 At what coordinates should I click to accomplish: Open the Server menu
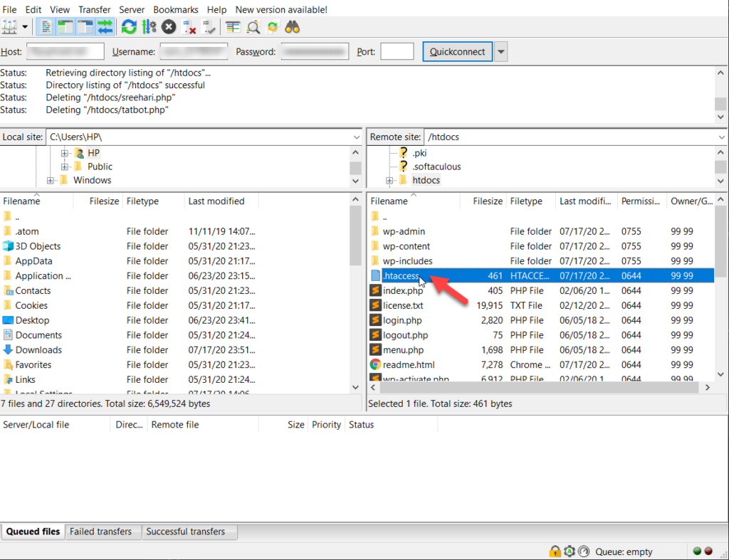(132, 9)
